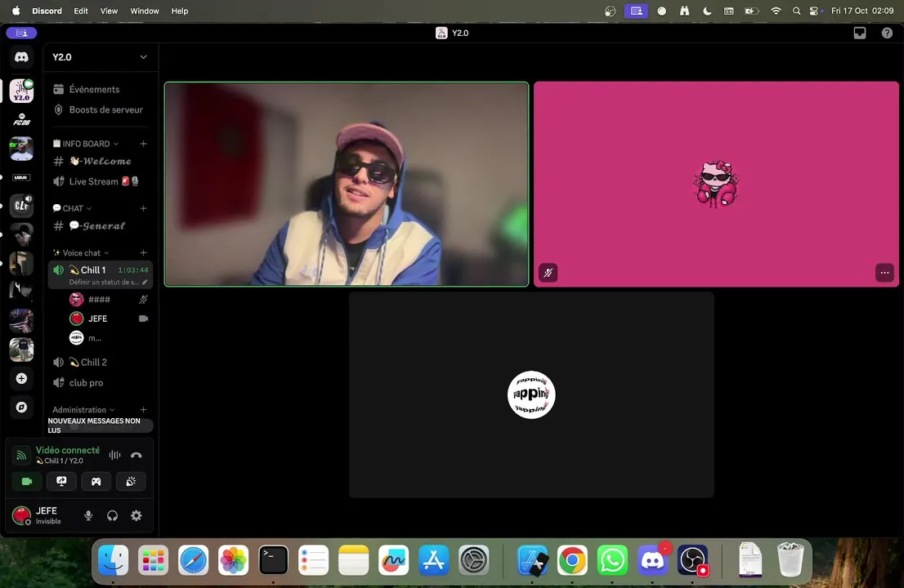Click the more options button on pink tile
Image resolution: width=904 pixels, height=588 pixels.
(884, 273)
